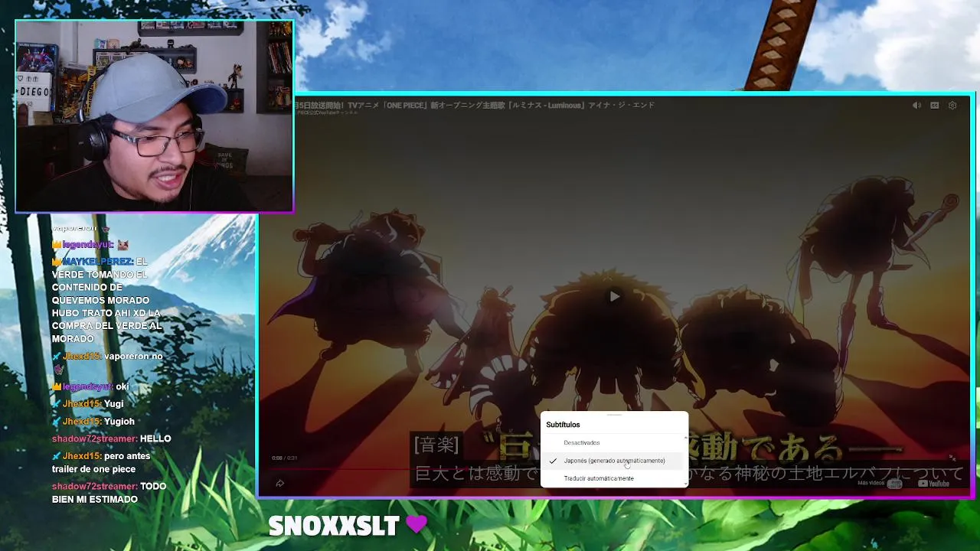The height and width of the screenshot is (551, 980).
Task: Click the crown badge beside legendsyut oki
Action: [57, 387]
